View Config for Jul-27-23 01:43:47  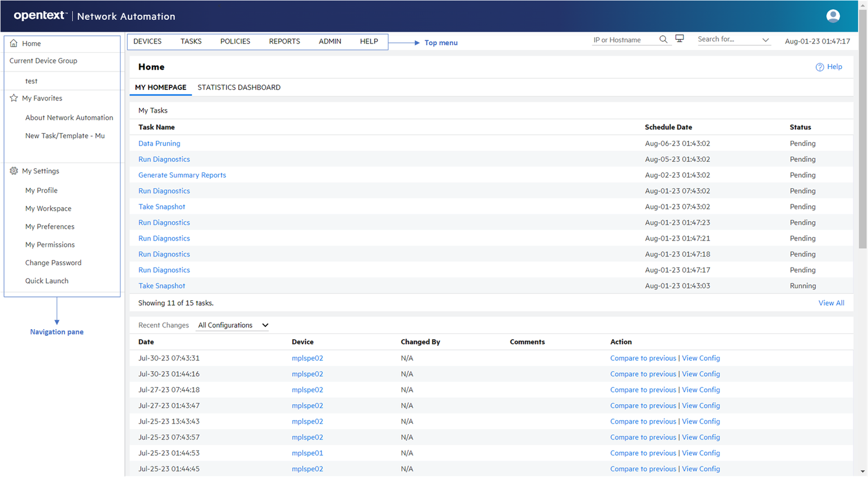[x=701, y=405]
